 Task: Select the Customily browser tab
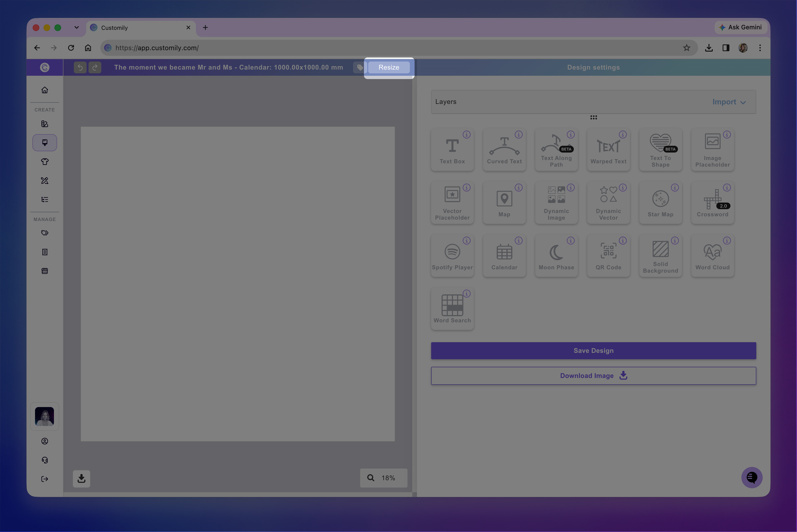[x=141, y=27]
